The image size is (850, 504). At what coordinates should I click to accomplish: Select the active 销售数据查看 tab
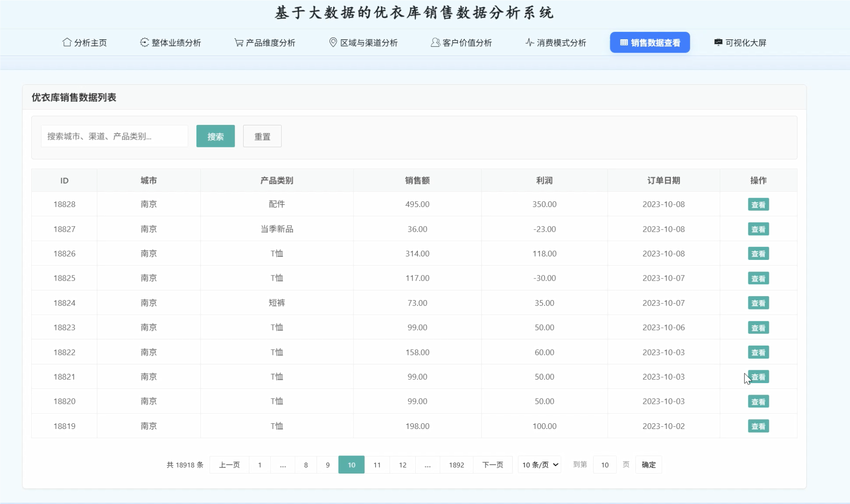650,42
